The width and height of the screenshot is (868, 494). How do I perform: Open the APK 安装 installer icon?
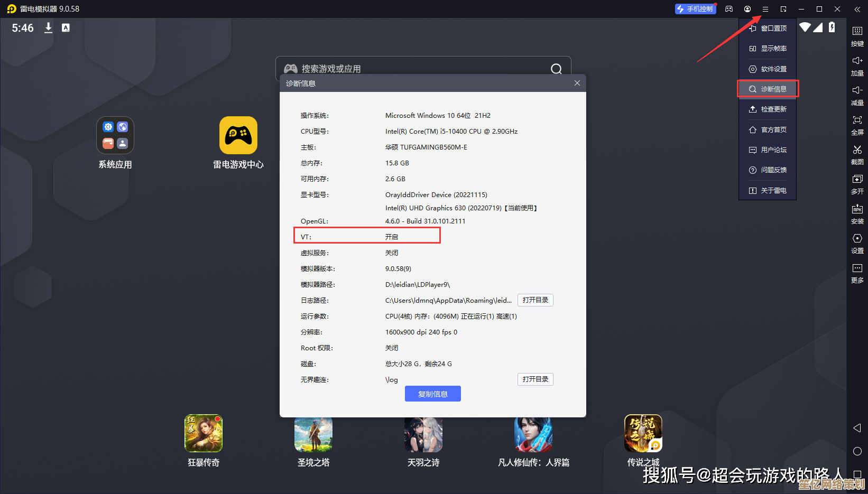pyautogui.click(x=857, y=215)
